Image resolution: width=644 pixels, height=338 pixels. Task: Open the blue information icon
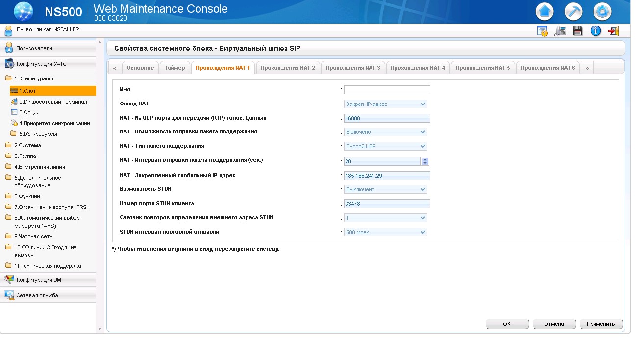point(595,31)
